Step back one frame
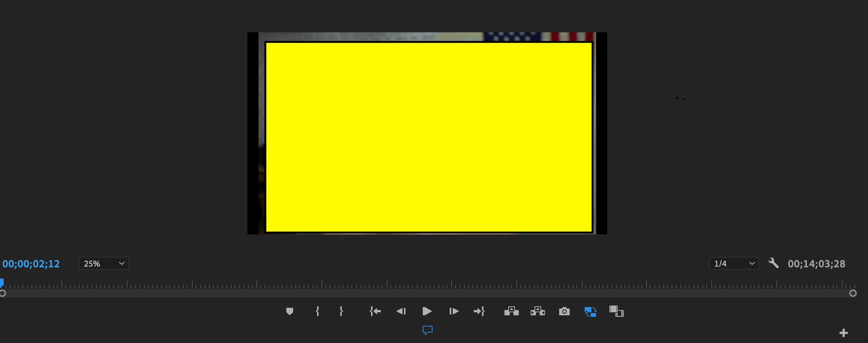The width and height of the screenshot is (868, 343). [401, 311]
